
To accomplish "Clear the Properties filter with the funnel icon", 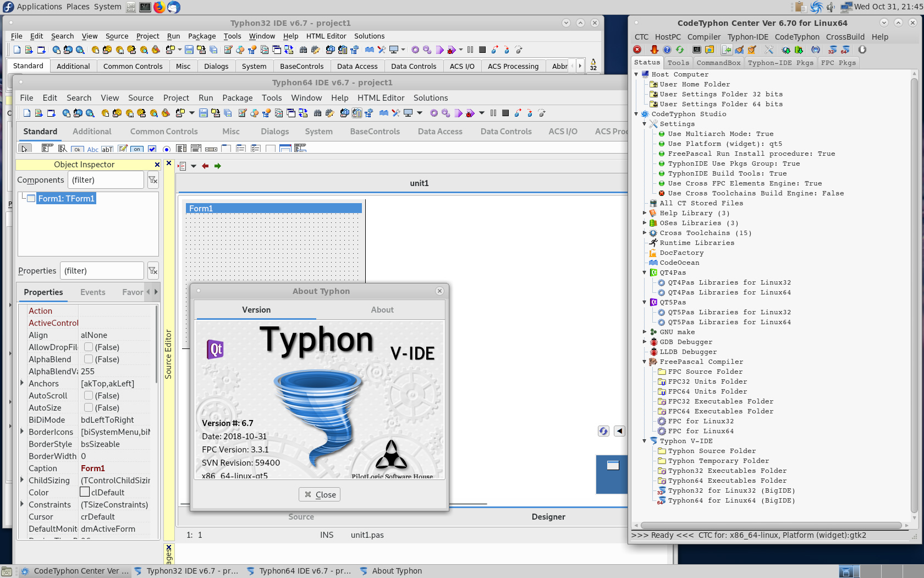I will 153,271.
